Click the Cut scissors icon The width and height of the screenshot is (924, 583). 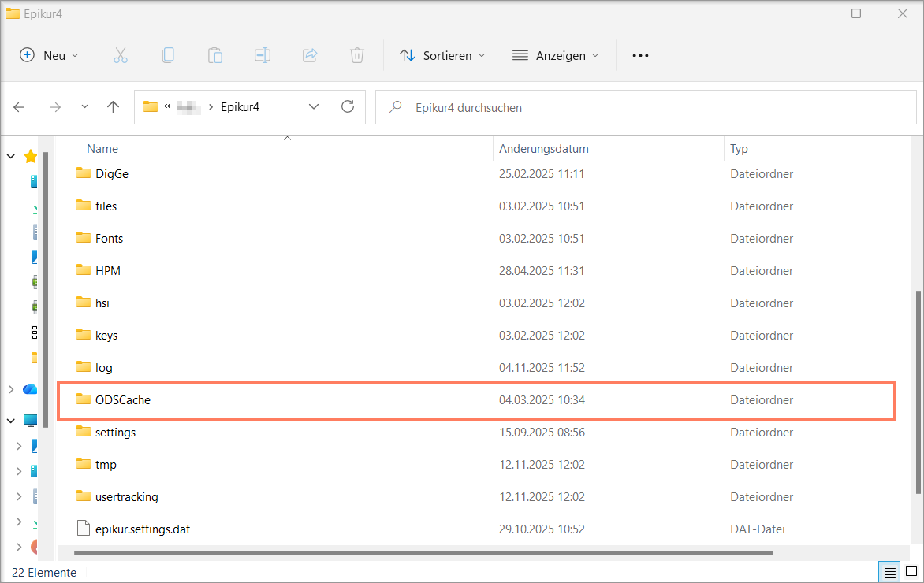120,55
